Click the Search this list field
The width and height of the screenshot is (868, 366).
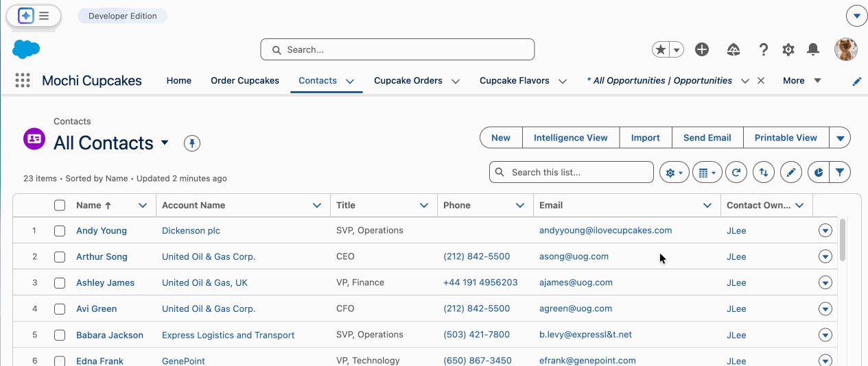point(576,173)
